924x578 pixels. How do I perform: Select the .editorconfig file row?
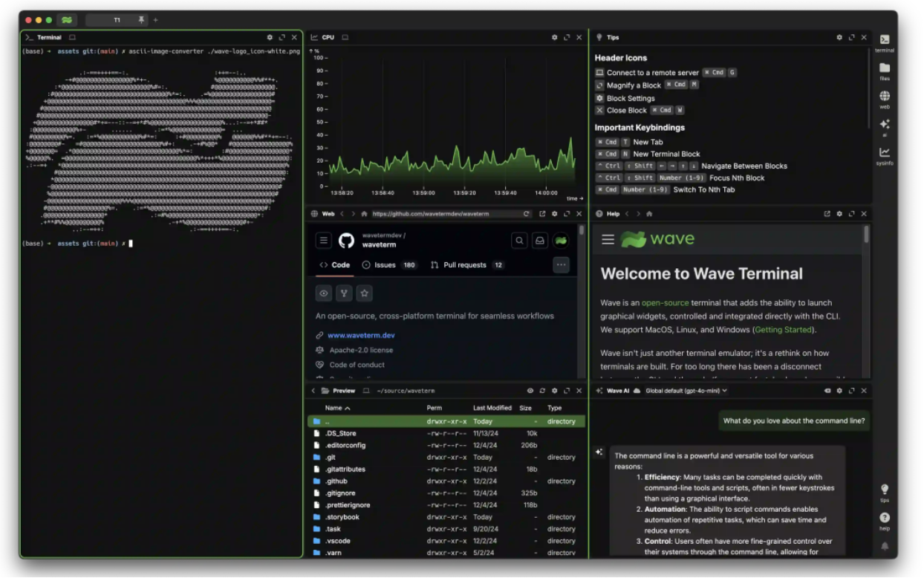point(446,445)
